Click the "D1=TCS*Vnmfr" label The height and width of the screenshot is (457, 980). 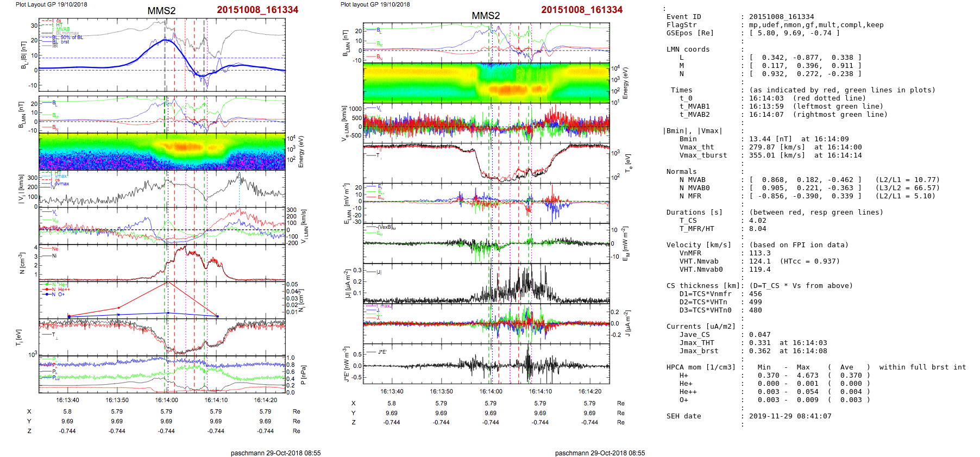tap(706, 294)
